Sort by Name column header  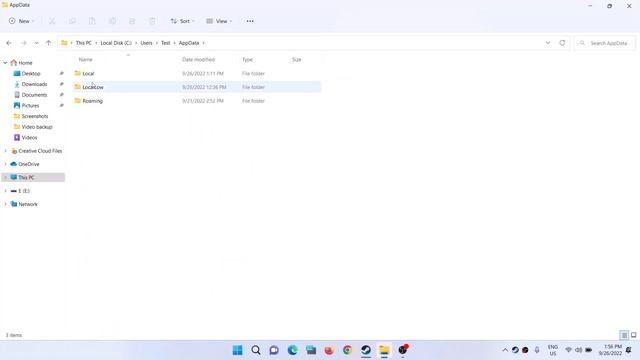(85, 60)
